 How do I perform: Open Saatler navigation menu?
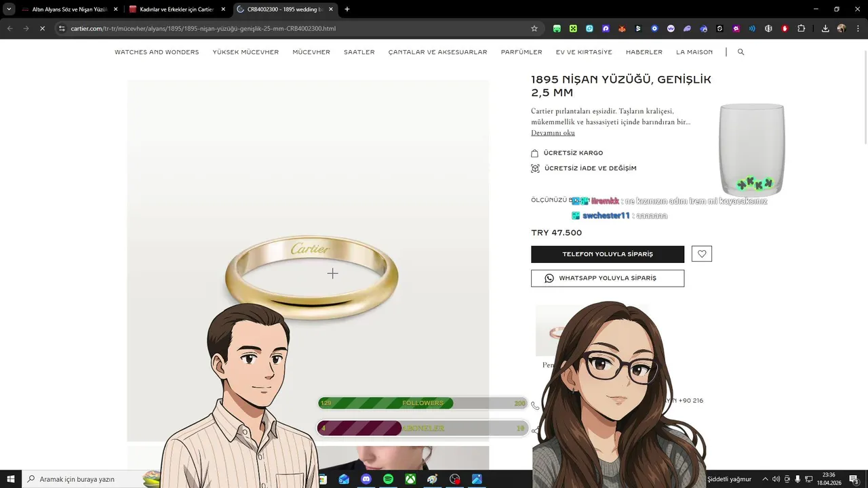359,52
